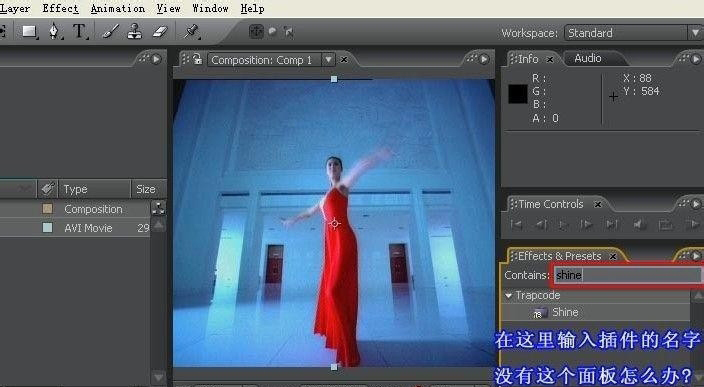Click the Contains search field with shine

628,275
